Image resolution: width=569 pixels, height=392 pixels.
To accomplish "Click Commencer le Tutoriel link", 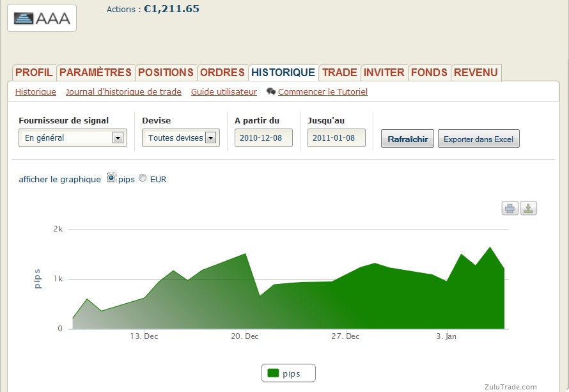I will [x=323, y=92].
